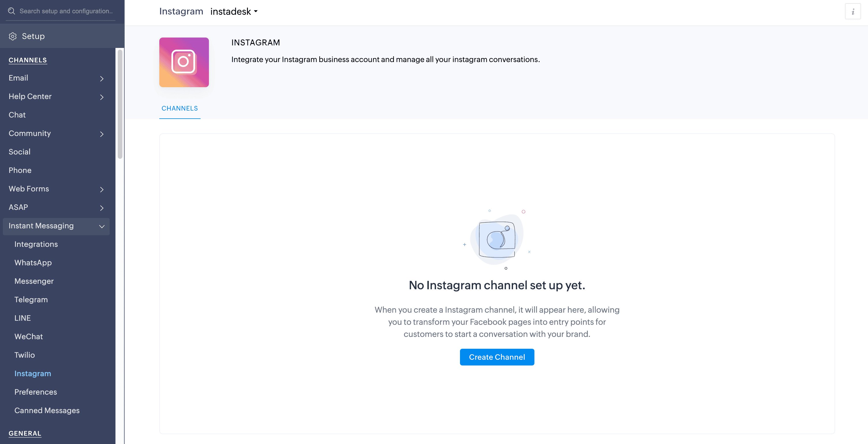
Task: Go to Canned Messages
Action: (x=47, y=410)
